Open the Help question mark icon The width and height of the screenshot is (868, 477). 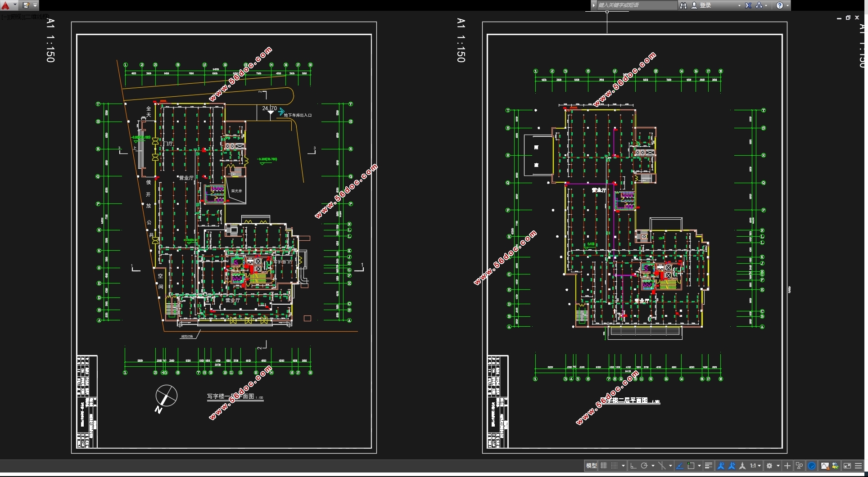[780, 5]
